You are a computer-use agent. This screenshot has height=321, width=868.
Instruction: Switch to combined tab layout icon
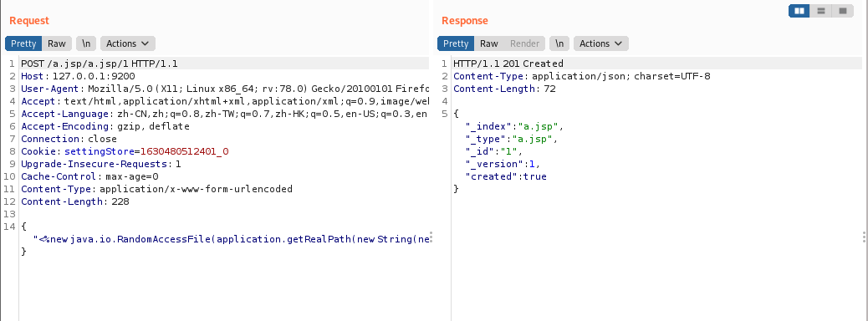click(843, 11)
